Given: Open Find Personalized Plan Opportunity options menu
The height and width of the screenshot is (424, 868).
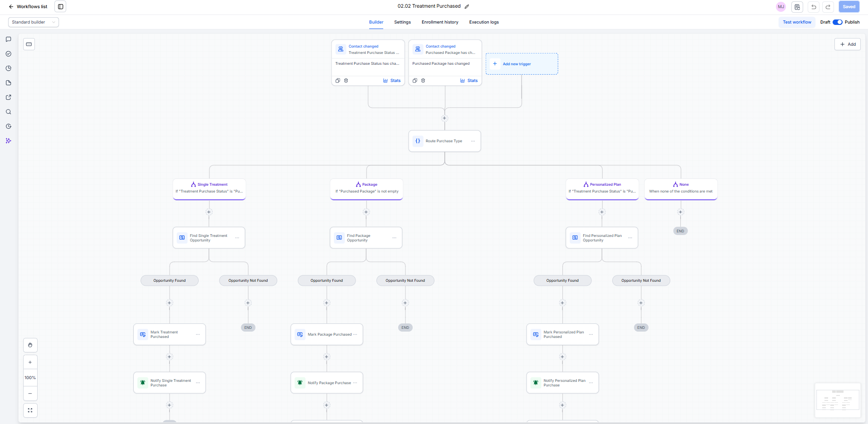Looking at the screenshot, I should tap(630, 238).
